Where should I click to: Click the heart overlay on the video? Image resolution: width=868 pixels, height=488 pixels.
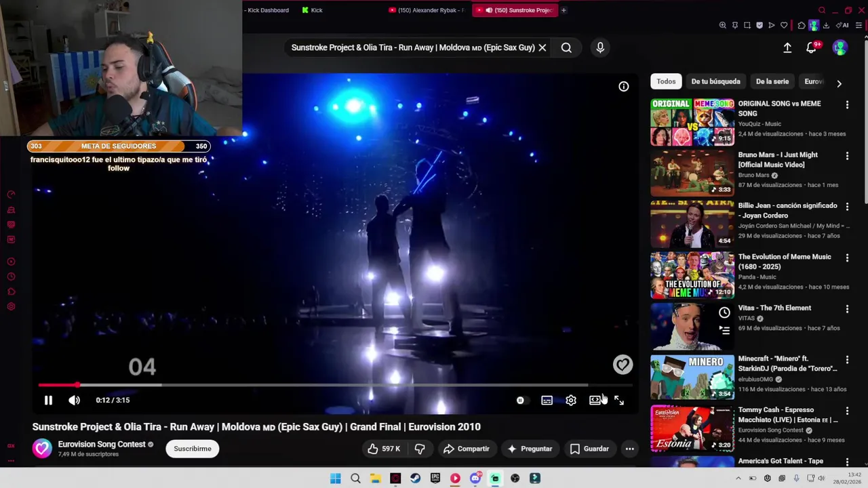(623, 365)
